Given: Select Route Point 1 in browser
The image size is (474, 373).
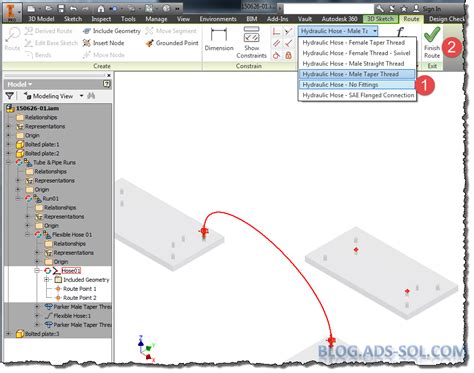Looking at the screenshot, I should [x=79, y=289].
